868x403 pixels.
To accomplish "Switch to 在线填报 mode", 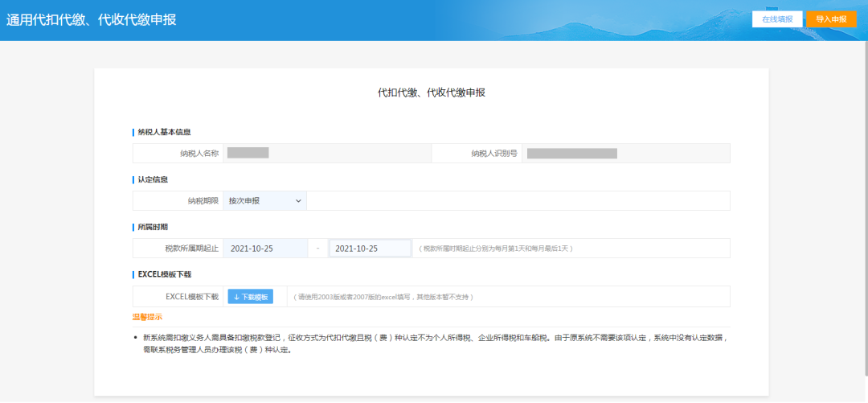I will [777, 19].
